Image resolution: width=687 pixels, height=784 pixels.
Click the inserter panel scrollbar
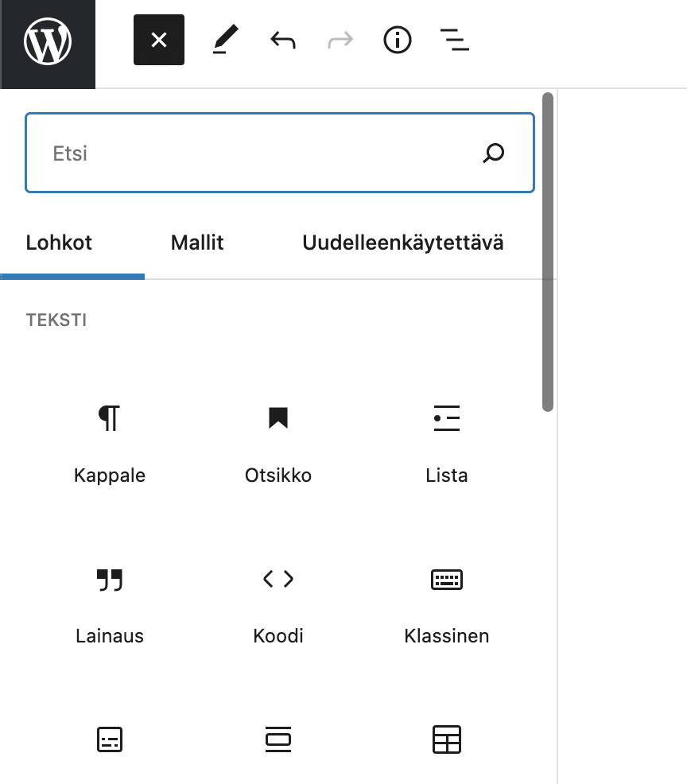pos(547,253)
